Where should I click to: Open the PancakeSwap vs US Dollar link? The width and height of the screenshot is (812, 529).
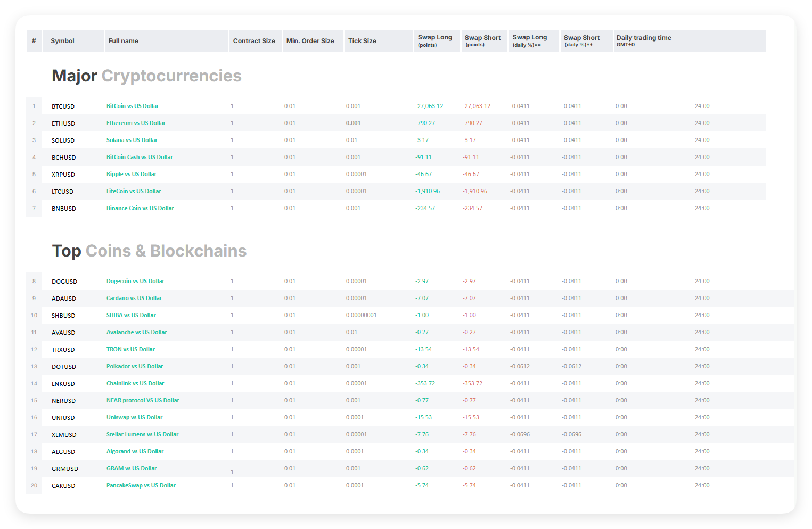tap(141, 485)
